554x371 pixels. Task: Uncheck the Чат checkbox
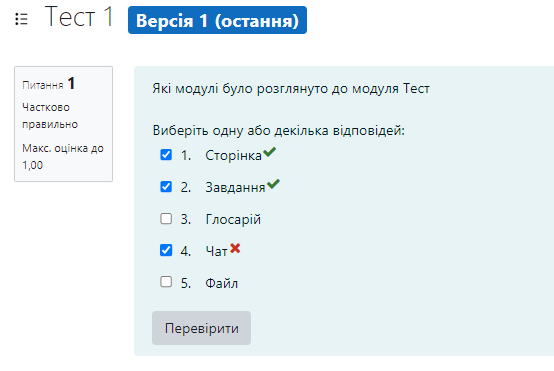[x=166, y=250]
